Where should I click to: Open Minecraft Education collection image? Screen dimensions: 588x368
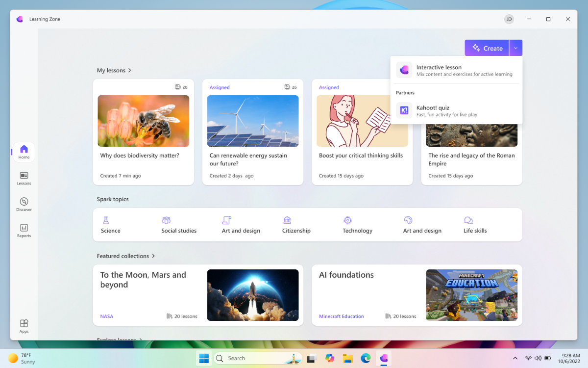[x=472, y=295]
